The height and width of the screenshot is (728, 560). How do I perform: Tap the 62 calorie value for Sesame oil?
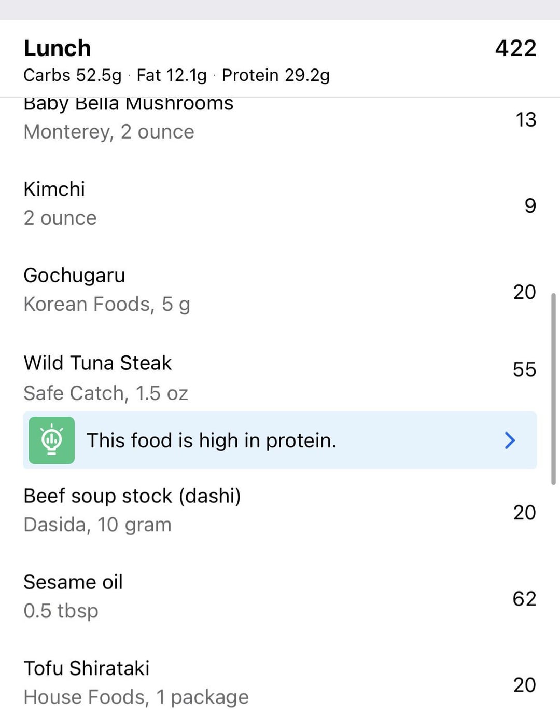tap(524, 599)
